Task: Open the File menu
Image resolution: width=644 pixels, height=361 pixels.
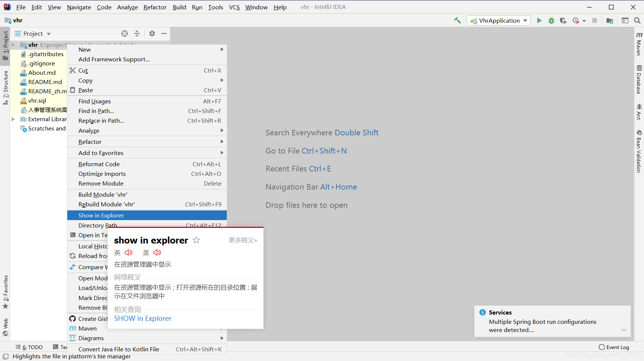Action: [21, 7]
